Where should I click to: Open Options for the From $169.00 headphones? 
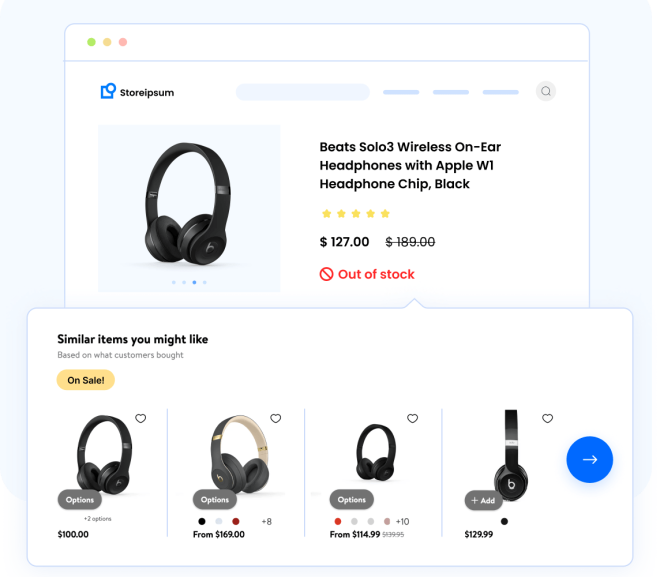point(215,500)
